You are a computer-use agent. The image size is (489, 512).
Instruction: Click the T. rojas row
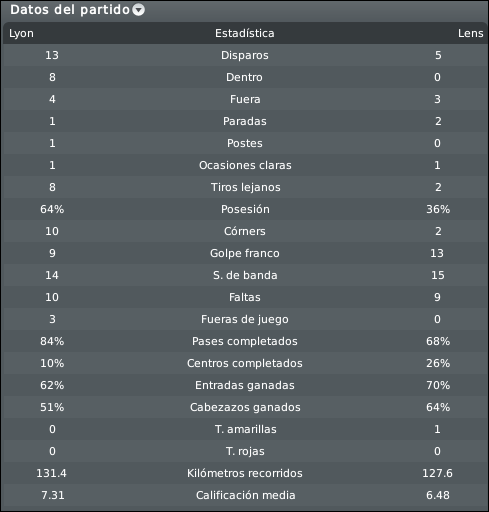point(245,451)
